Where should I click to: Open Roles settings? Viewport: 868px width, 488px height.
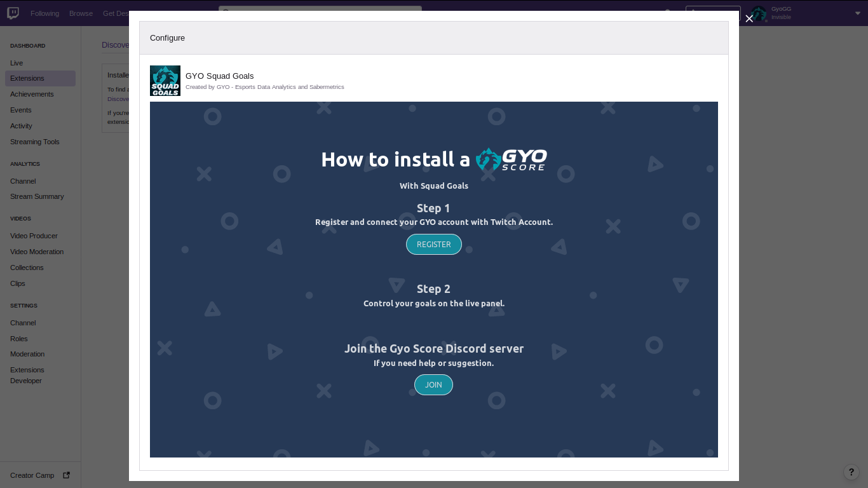pyautogui.click(x=19, y=339)
